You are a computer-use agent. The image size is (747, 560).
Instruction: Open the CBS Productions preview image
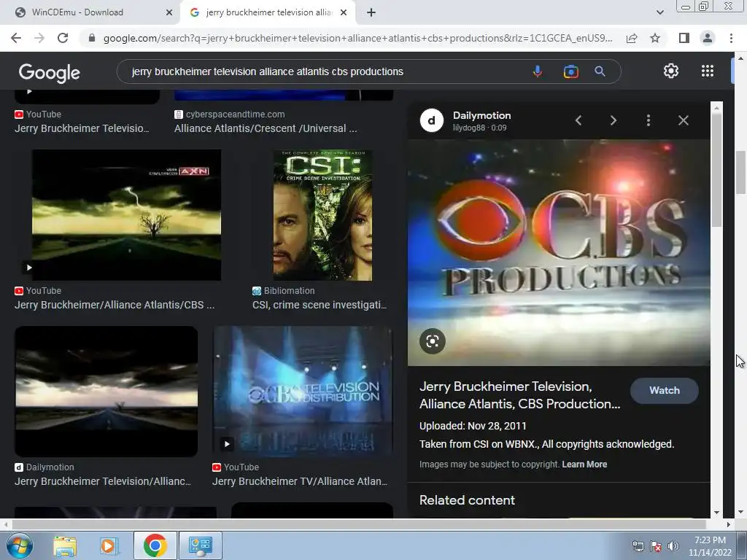(559, 252)
